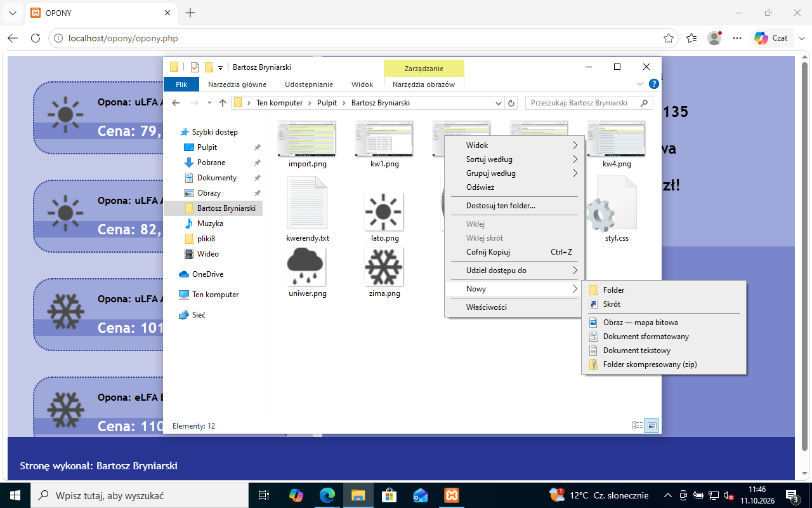Select the zima.png snowflake file
The width and height of the screenshot is (812, 508).
coord(384,267)
